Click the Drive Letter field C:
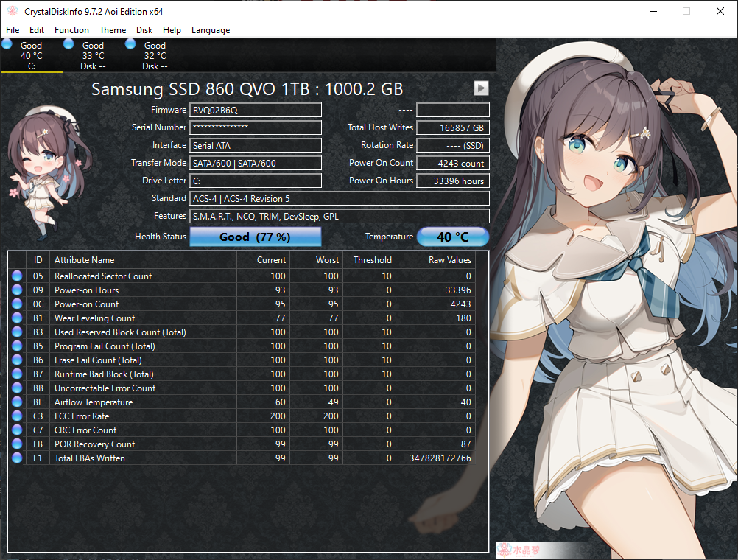The height and width of the screenshot is (560, 738). click(256, 181)
